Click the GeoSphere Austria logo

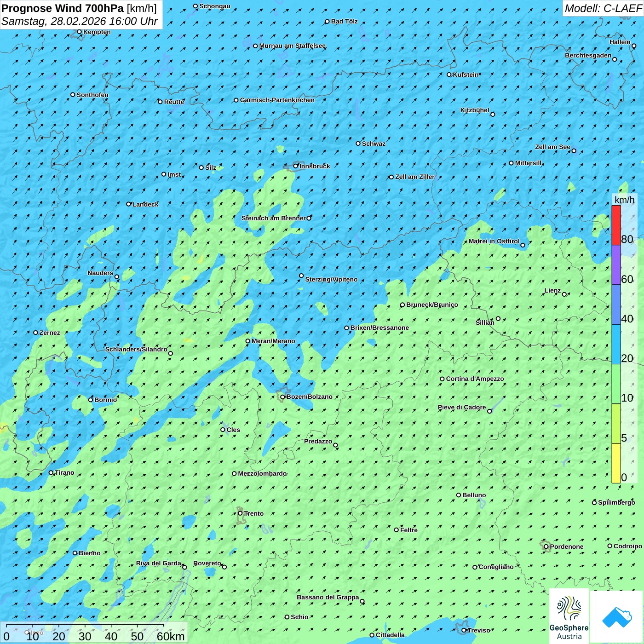point(569,616)
